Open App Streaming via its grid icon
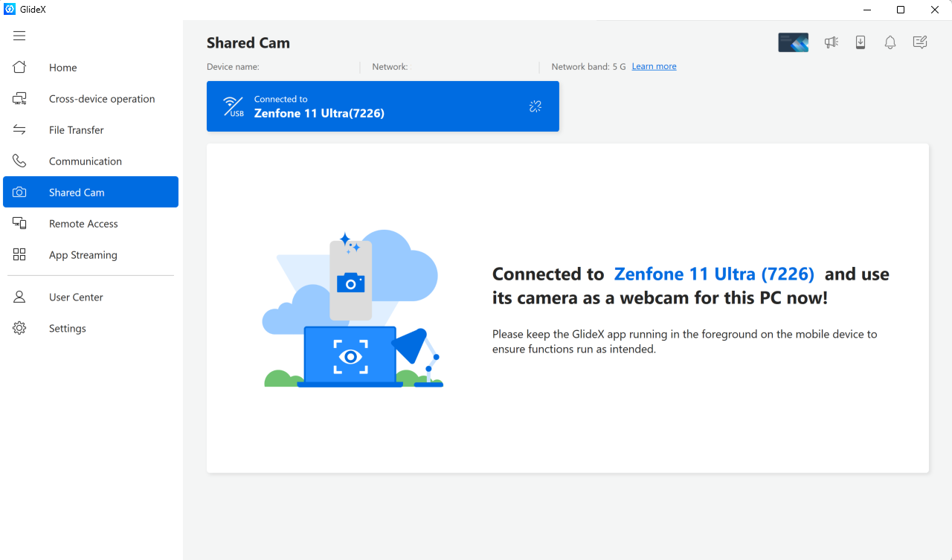This screenshot has width=952, height=560. (19, 254)
